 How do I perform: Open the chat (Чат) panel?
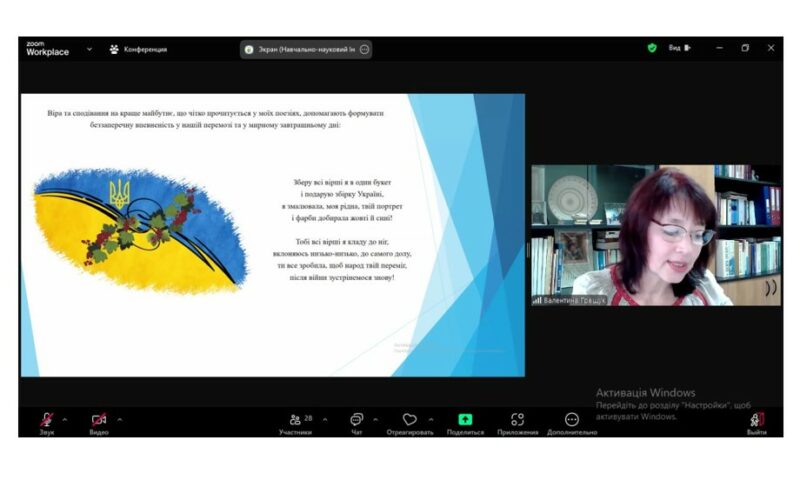tap(356, 419)
